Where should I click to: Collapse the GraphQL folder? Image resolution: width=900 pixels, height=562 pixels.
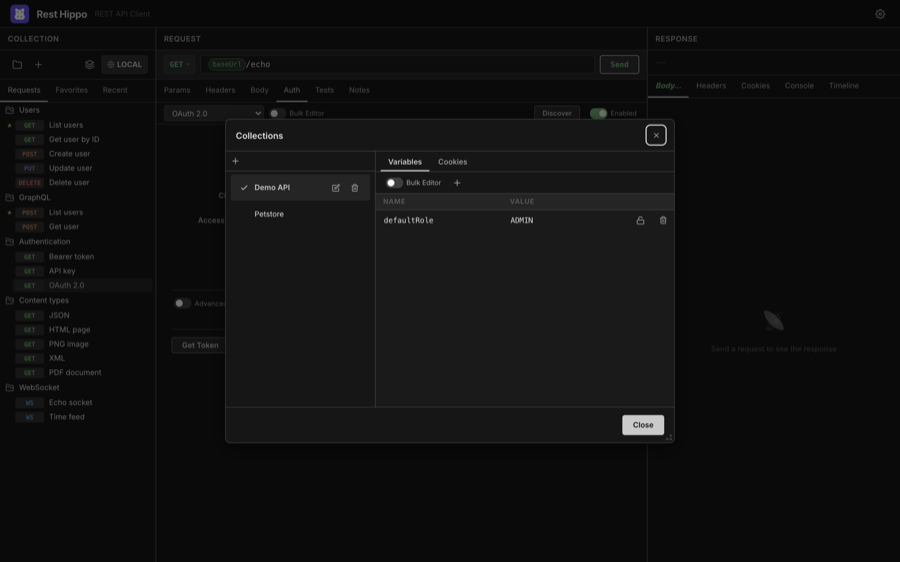tap(34, 197)
